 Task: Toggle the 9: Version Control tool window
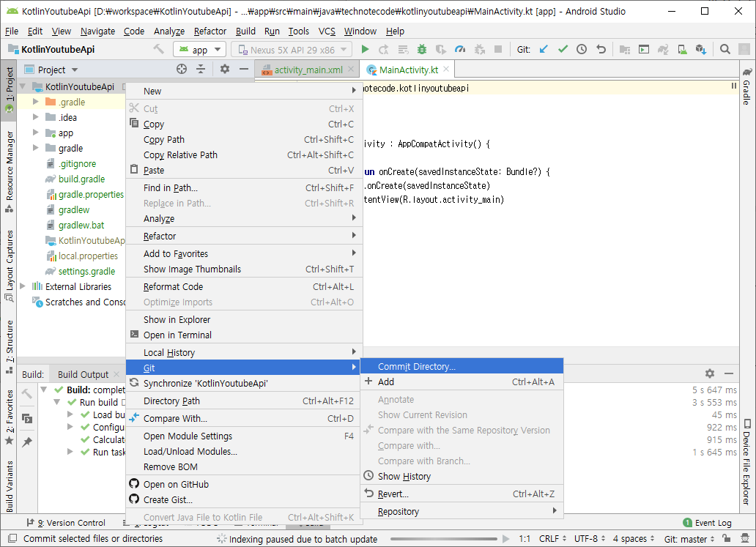[66, 522]
